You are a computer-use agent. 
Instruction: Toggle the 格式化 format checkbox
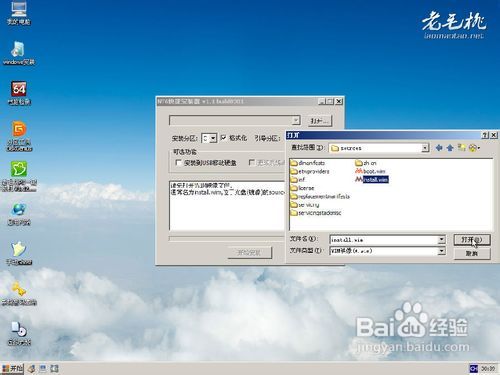(223, 137)
